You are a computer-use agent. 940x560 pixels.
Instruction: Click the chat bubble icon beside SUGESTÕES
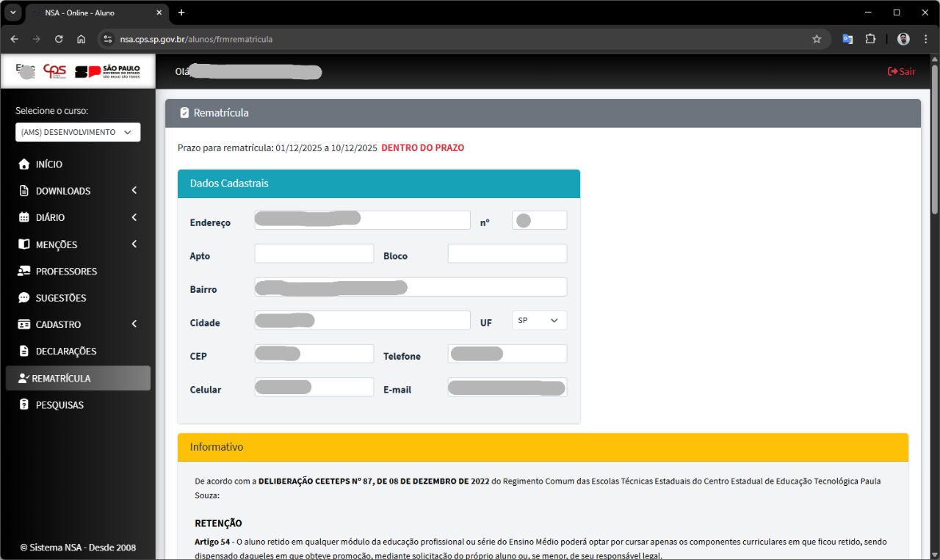24,298
